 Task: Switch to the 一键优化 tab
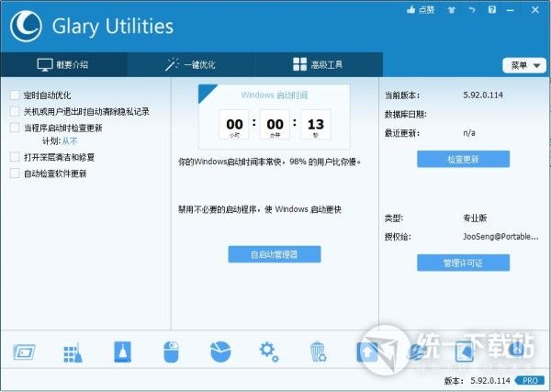pos(191,65)
